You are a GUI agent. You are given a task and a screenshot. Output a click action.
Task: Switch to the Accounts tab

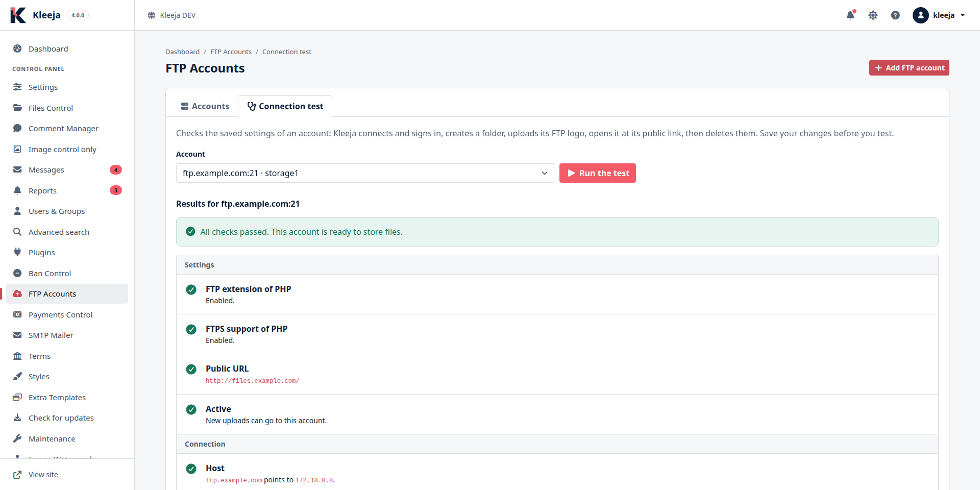pos(205,106)
